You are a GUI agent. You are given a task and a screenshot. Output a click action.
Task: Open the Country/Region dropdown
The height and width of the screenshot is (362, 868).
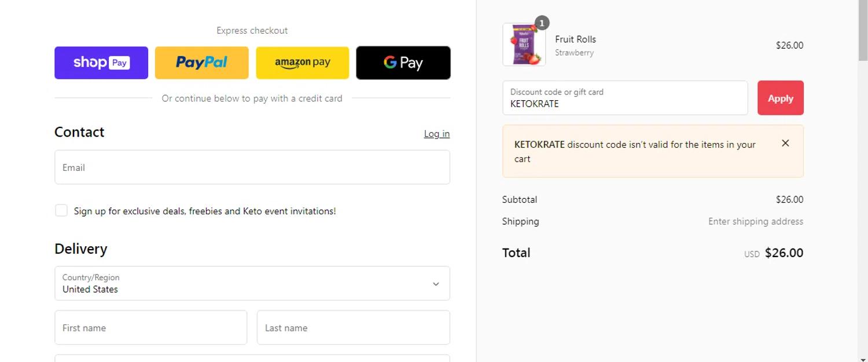click(x=252, y=283)
